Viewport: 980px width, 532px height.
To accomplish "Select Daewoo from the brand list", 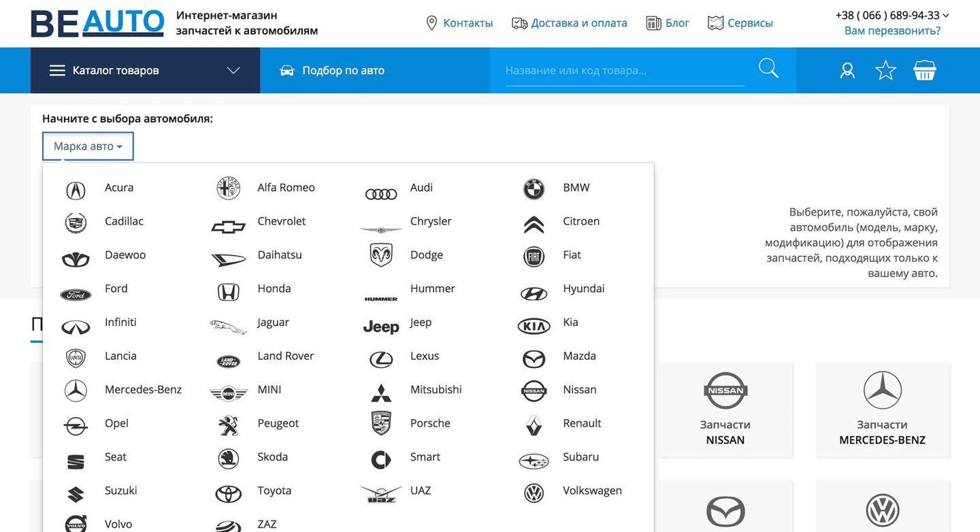I will (125, 255).
